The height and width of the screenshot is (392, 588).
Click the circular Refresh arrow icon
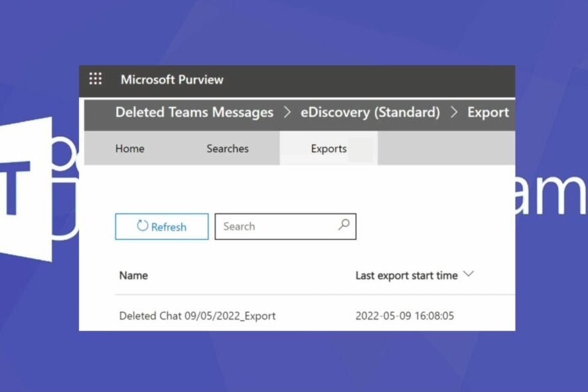pos(143,227)
